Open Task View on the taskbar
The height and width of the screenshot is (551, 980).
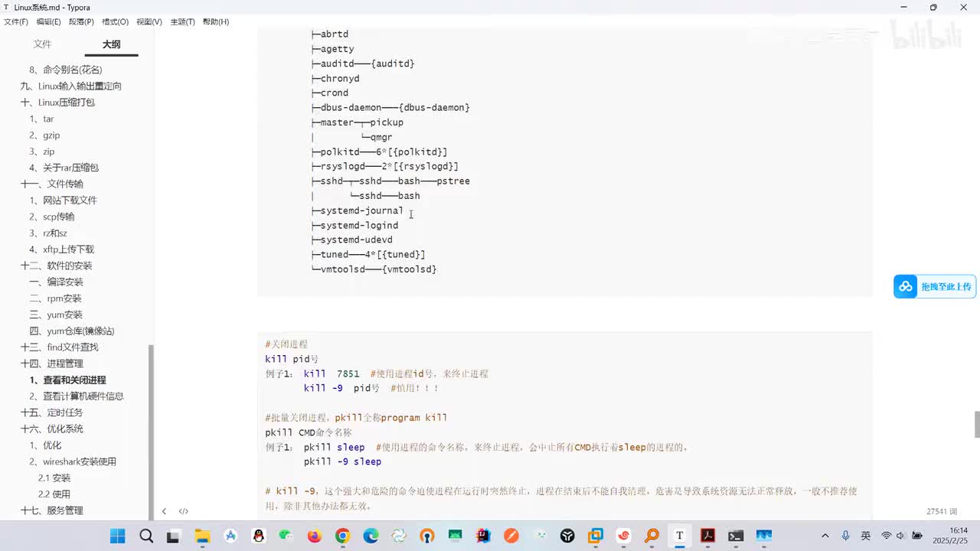click(174, 536)
